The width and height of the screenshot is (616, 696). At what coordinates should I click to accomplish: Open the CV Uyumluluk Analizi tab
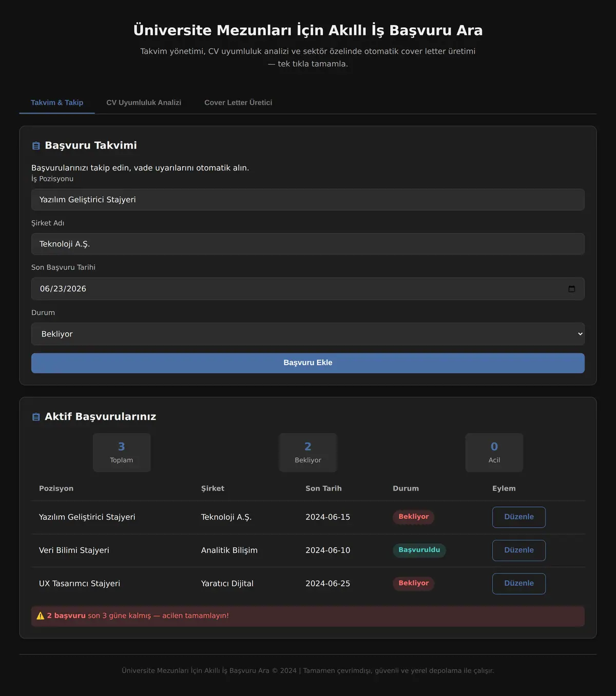point(144,103)
